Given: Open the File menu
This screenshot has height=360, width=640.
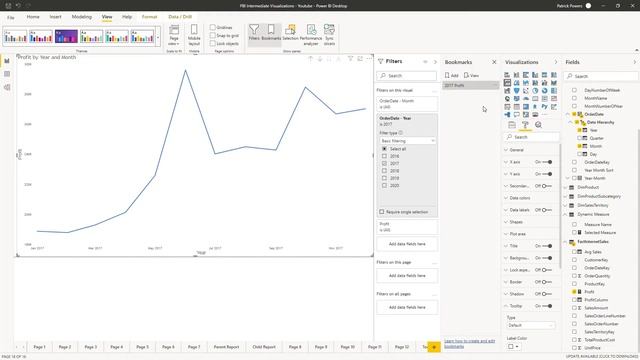Looking at the screenshot, I should pyautogui.click(x=11, y=18).
